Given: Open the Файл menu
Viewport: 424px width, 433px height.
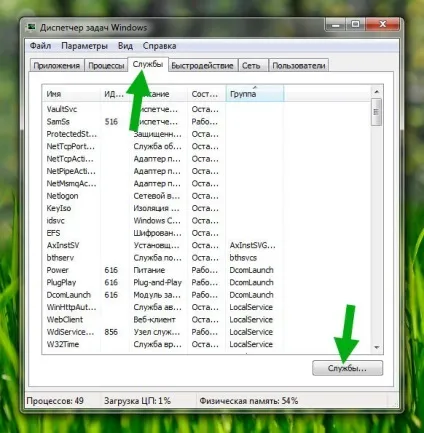Looking at the screenshot, I should (40, 46).
